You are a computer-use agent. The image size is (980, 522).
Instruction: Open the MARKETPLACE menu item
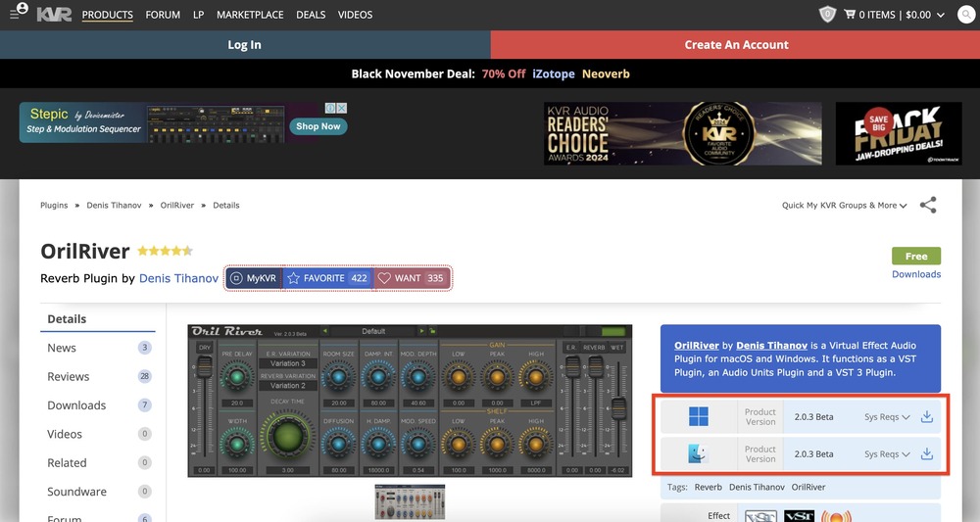(x=250, y=15)
